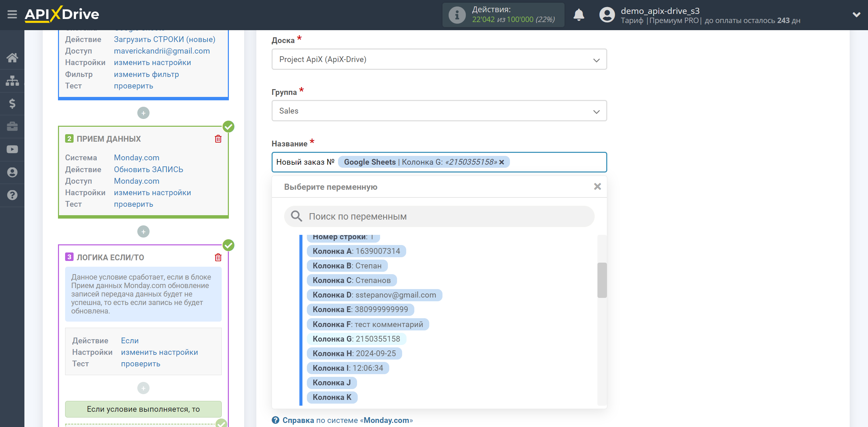
Task: Click the variable search magnifier icon
Action: click(296, 216)
